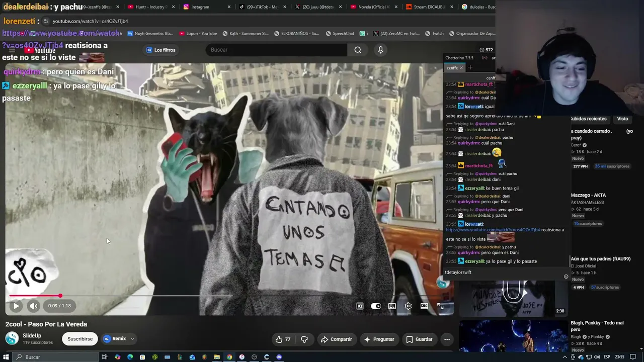Open the more actions ellipsis menu
This screenshot has height=362, width=644.
[x=447, y=339]
